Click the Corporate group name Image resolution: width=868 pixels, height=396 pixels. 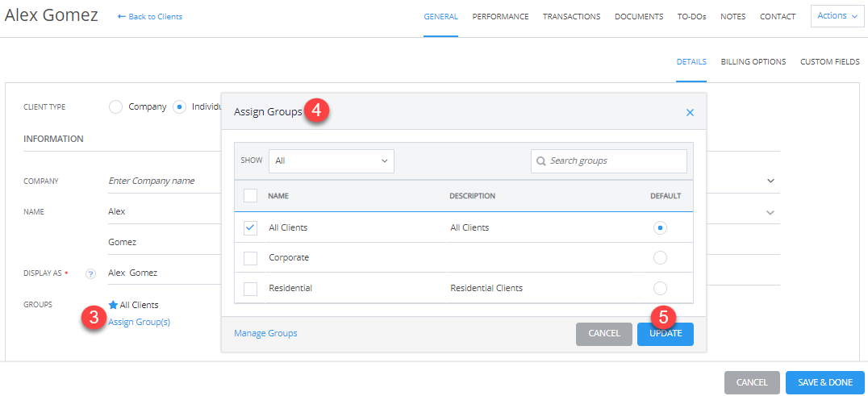pos(289,258)
